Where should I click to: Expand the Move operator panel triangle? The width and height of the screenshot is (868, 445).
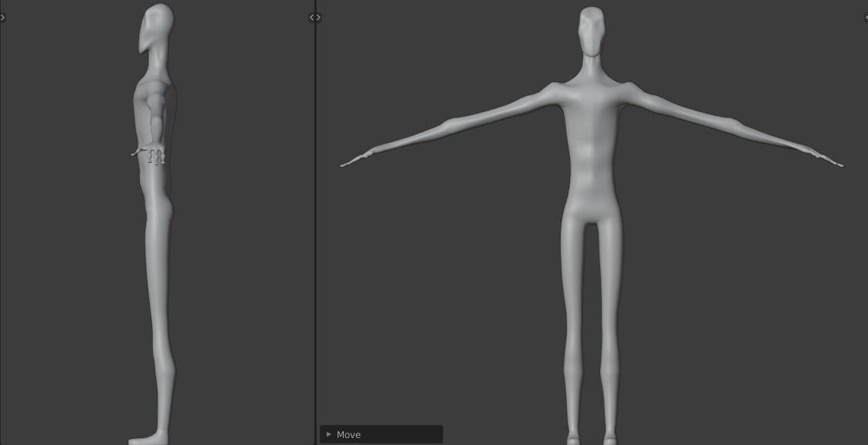[x=329, y=434]
